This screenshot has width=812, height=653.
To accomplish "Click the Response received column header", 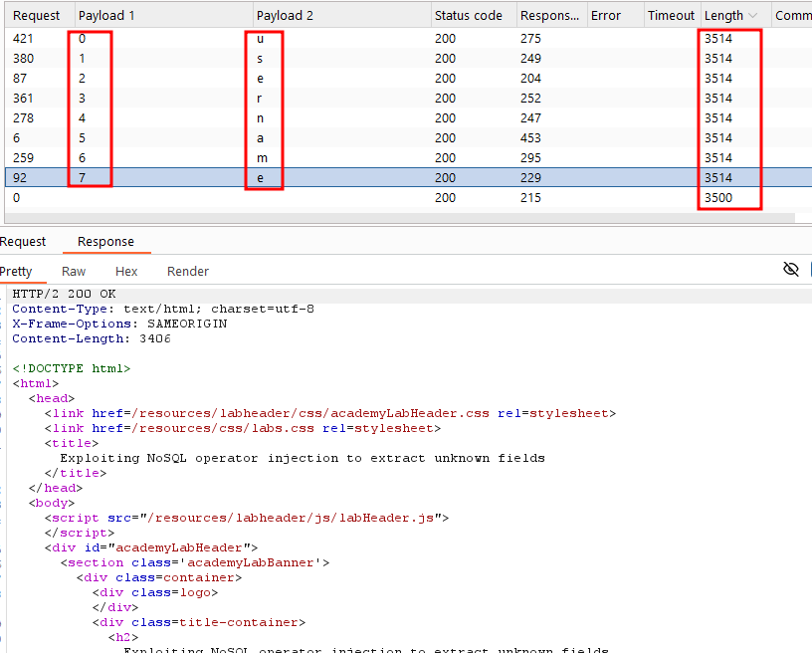I will coord(552,16).
